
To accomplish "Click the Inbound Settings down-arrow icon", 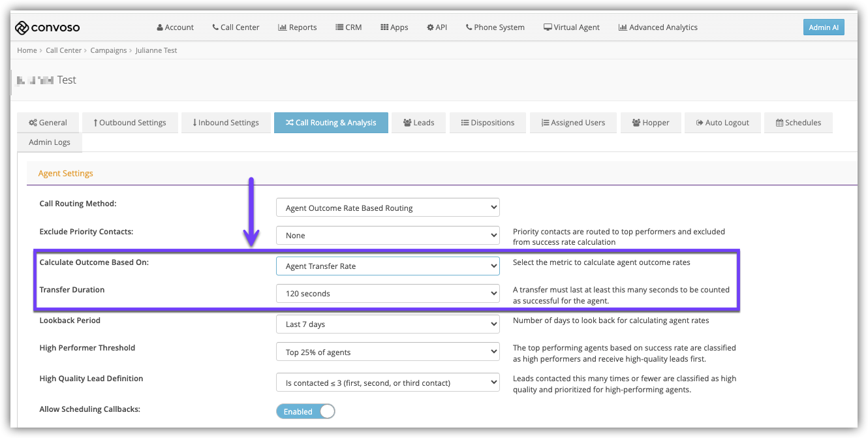I will pyautogui.click(x=194, y=123).
